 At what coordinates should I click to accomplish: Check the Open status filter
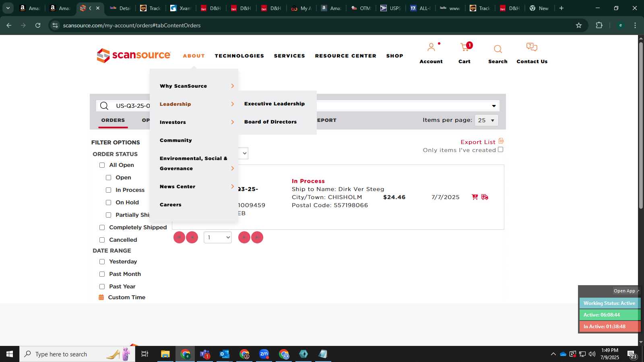[108, 177]
